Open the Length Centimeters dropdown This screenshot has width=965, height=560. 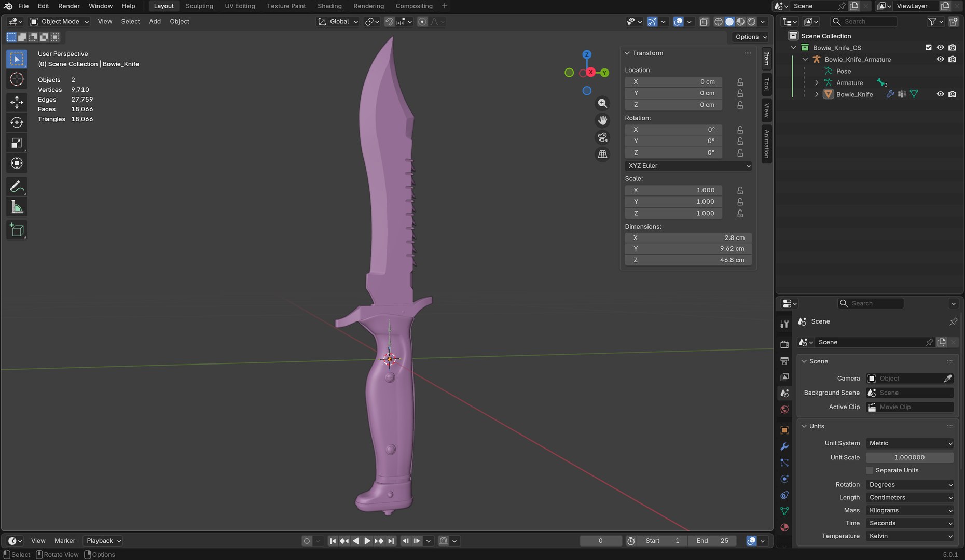tap(910, 498)
